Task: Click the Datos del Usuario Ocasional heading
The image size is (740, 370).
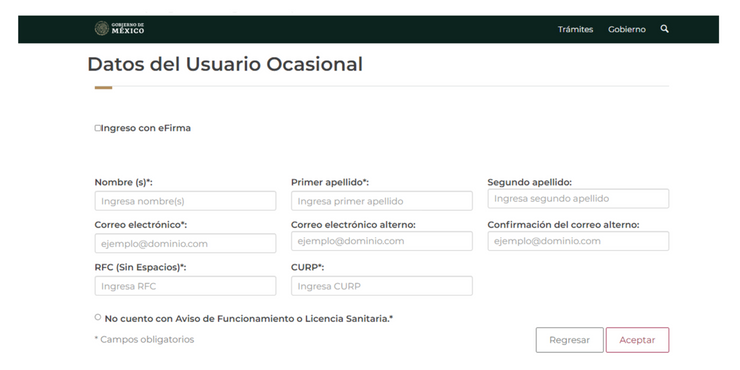Action: [225, 64]
